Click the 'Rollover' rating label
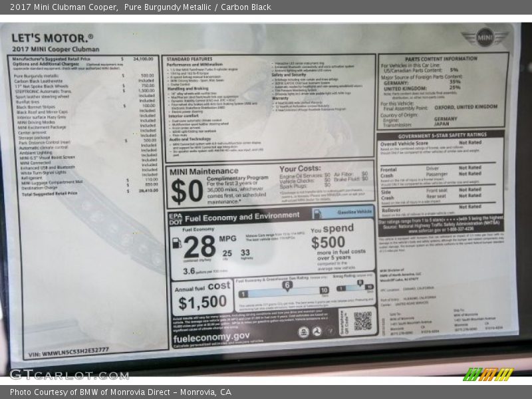Image resolution: width=532 pixels, height=399 pixels. click(x=391, y=210)
